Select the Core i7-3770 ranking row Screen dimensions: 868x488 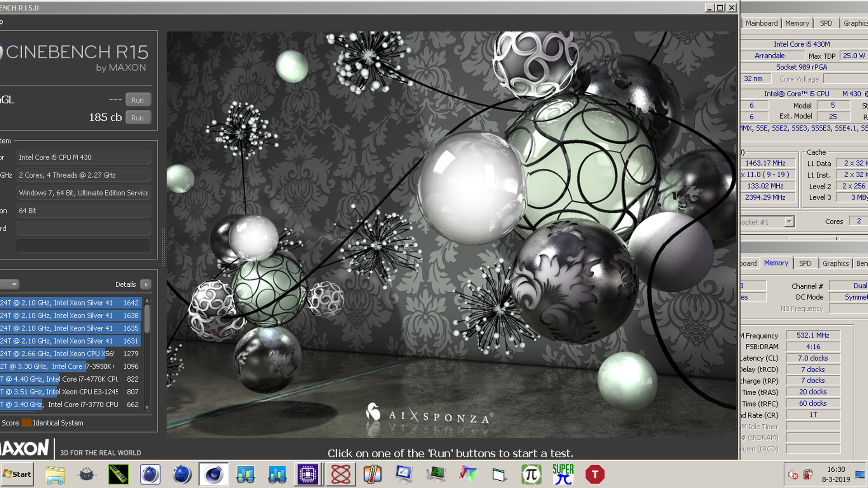(x=71, y=404)
